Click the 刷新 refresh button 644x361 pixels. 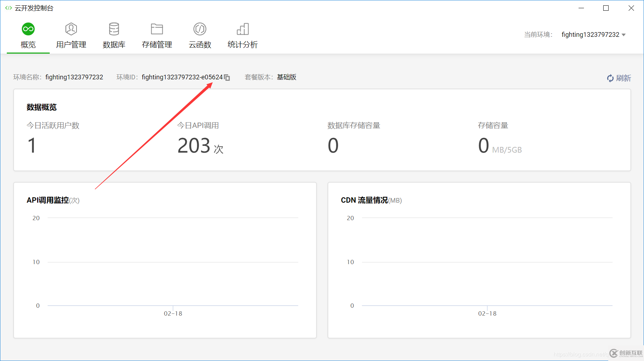[619, 78]
